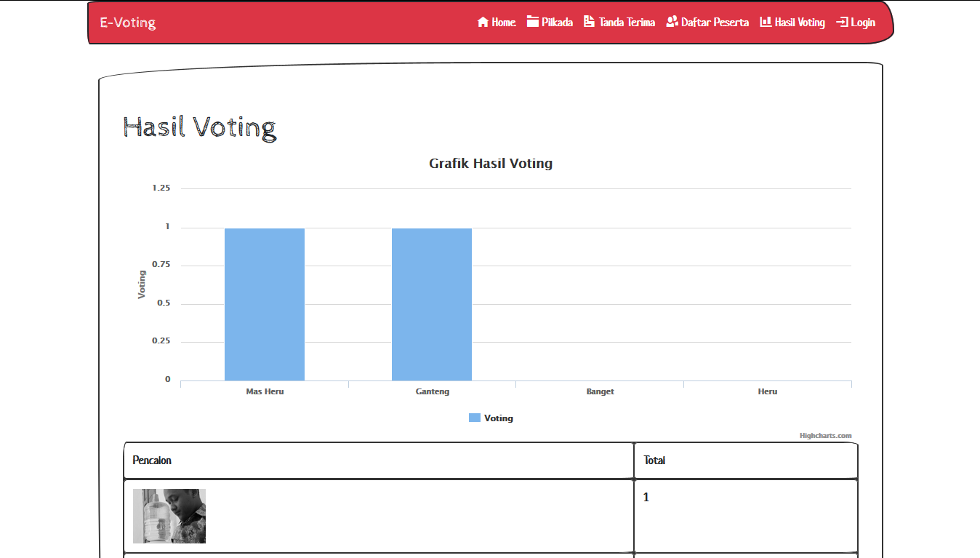Click the candidate photo thumbnail in table
This screenshot has height=558, width=980.
(x=169, y=516)
